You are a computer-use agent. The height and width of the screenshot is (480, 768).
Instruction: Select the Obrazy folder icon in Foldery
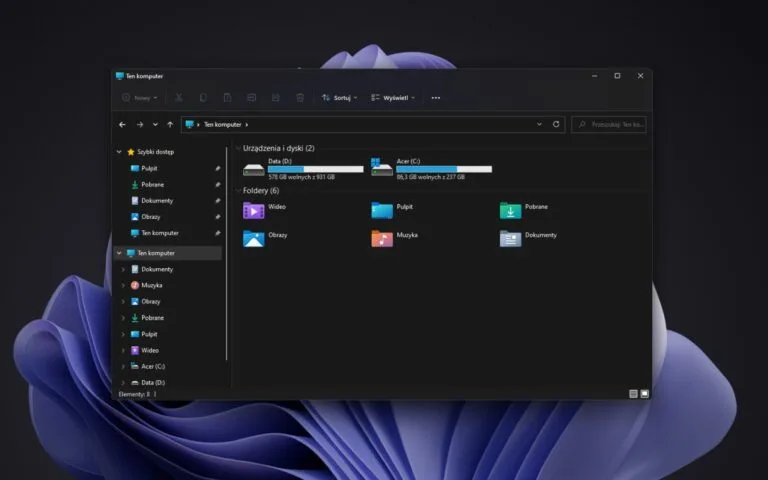tap(254, 239)
